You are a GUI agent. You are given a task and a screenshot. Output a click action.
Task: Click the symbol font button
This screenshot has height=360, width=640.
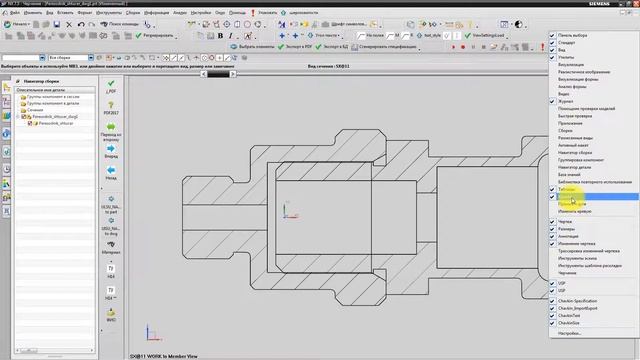tap(344, 24)
